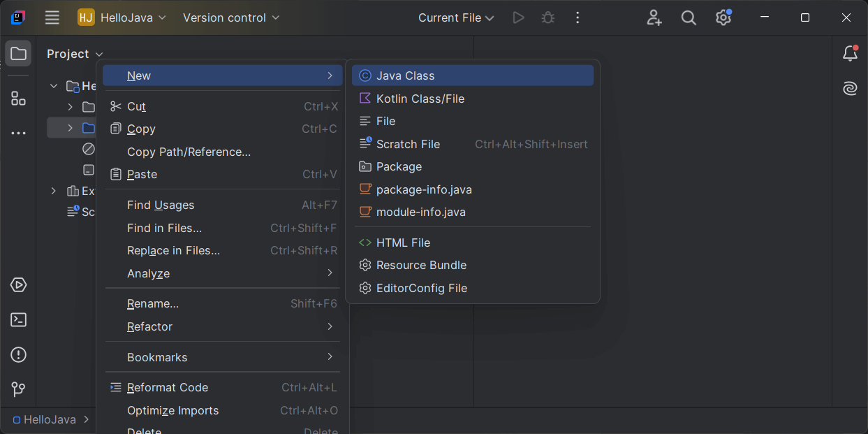Image resolution: width=868 pixels, height=434 pixels.
Task: Choose HTML File entry
Action: click(473, 243)
